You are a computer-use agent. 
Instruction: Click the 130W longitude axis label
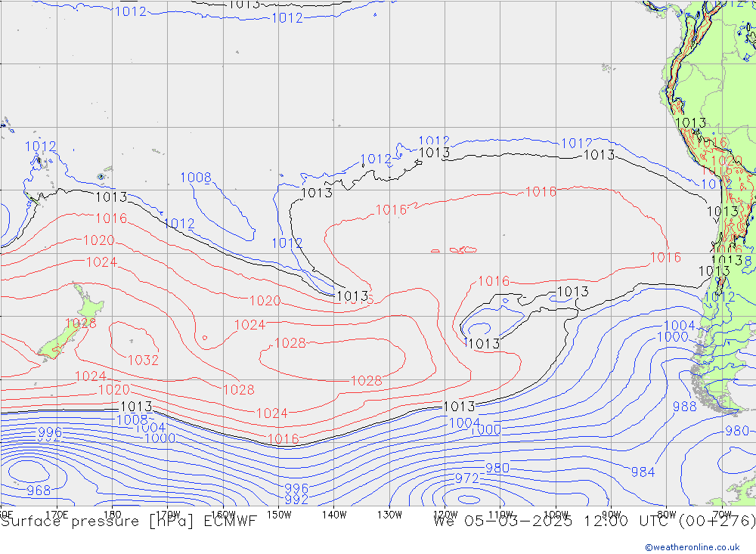tap(389, 515)
